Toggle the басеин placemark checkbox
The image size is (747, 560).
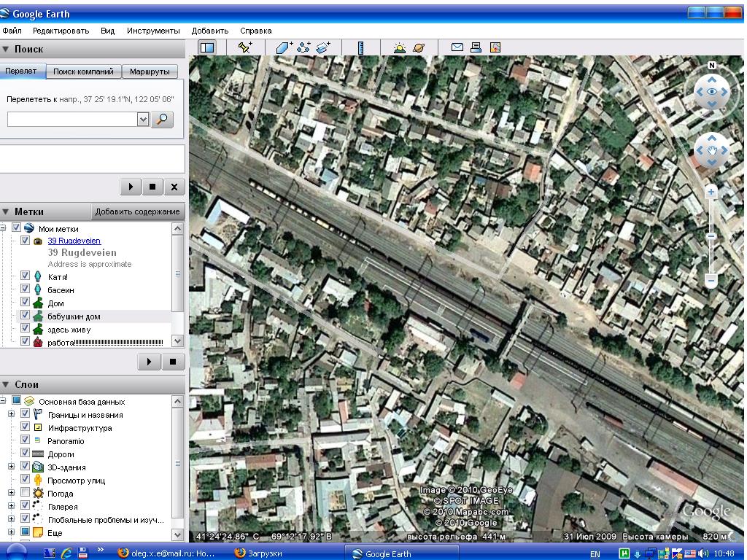pos(26,289)
